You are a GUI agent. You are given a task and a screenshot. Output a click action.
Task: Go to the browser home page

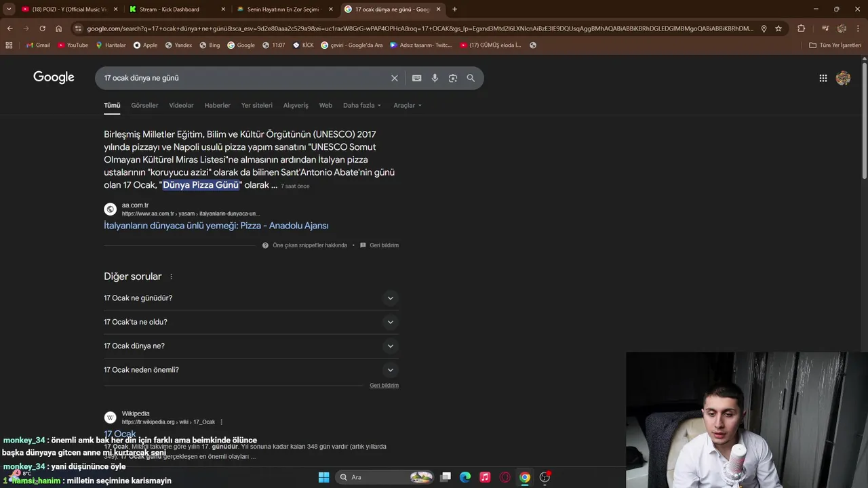point(58,28)
